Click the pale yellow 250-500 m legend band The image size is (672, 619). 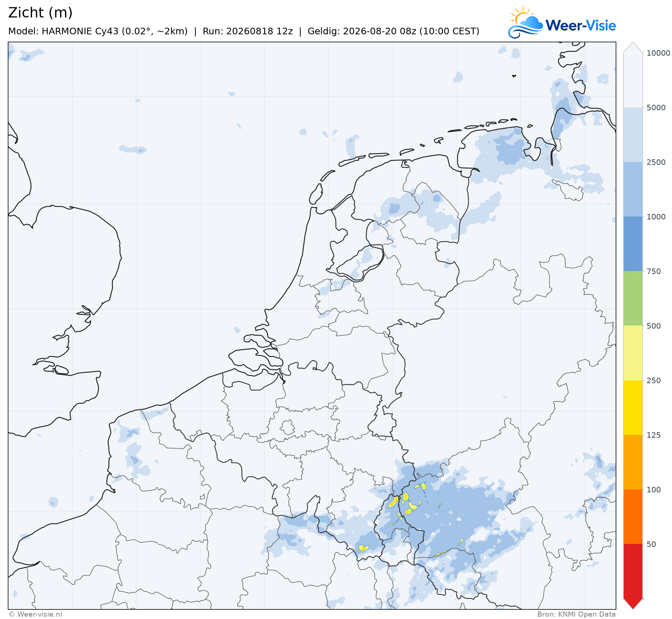point(633,353)
